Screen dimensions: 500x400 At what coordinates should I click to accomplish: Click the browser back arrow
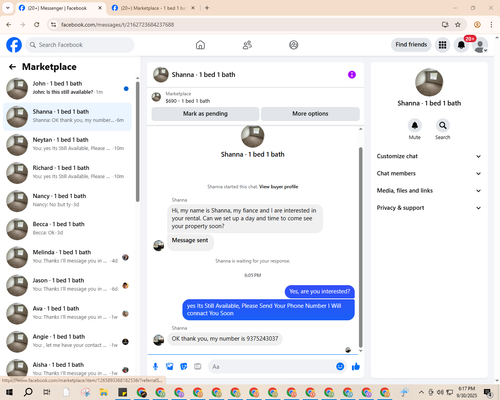click(x=9, y=25)
